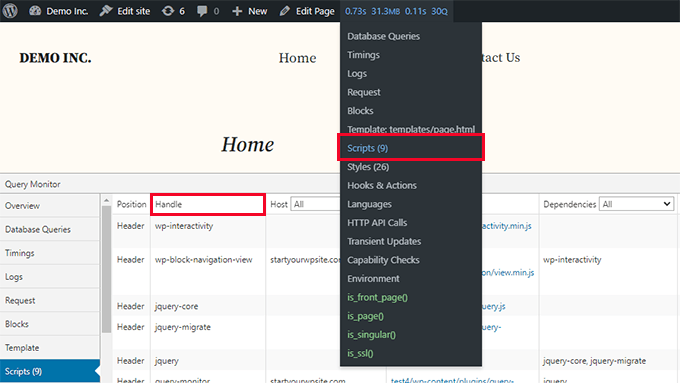The image size is (680, 383).
Task: Select Timings in the dropdown menu
Action: (363, 55)
